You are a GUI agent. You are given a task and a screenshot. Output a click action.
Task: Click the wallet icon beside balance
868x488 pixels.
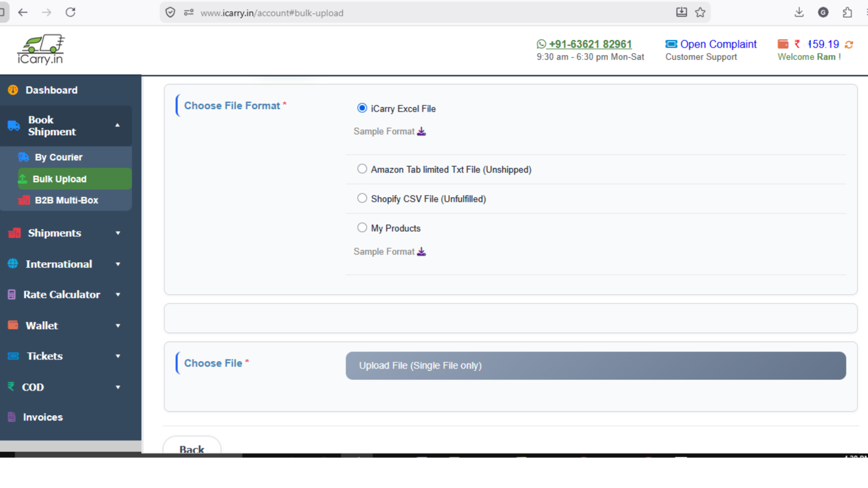pyautogui.click(x=783, y=44)
